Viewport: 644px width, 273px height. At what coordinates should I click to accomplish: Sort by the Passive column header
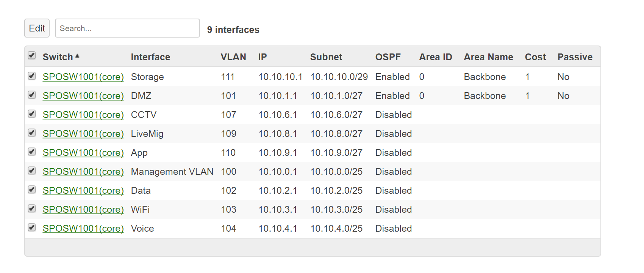click(x=575, y=57)
